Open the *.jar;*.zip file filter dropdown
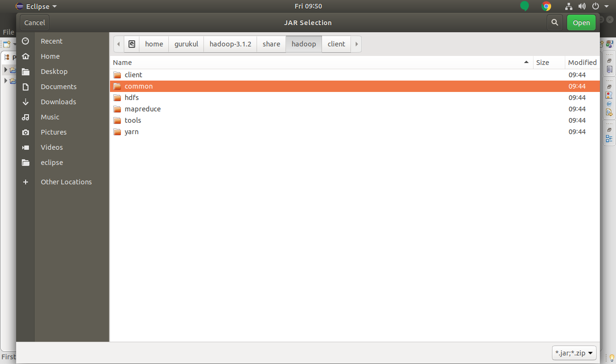 click(x=574, y=353)
